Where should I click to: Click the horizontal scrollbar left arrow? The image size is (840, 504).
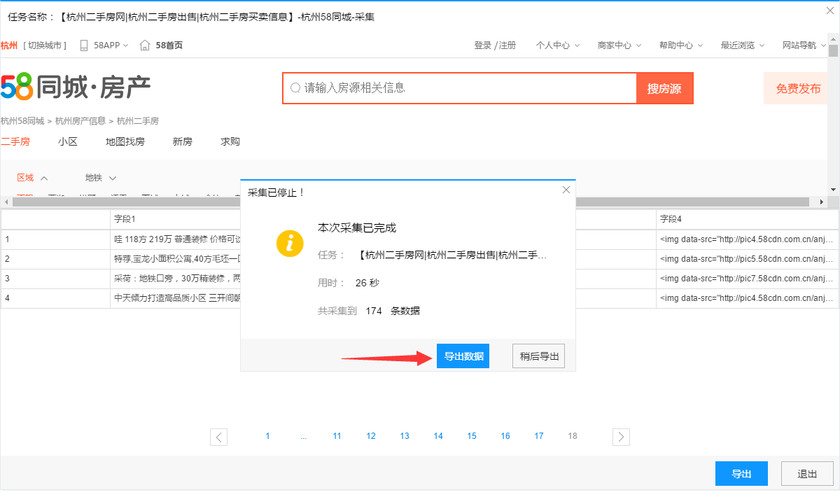[x=6, y=202]
